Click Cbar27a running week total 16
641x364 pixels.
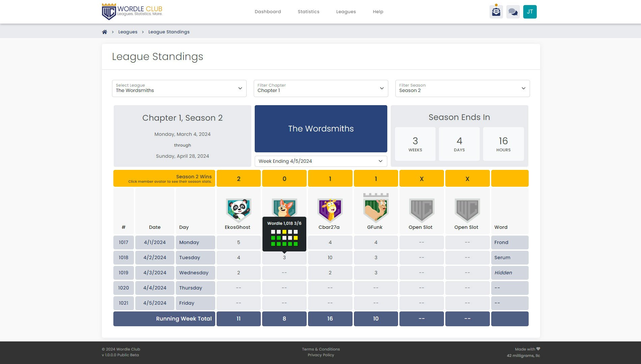coord(330,319)
